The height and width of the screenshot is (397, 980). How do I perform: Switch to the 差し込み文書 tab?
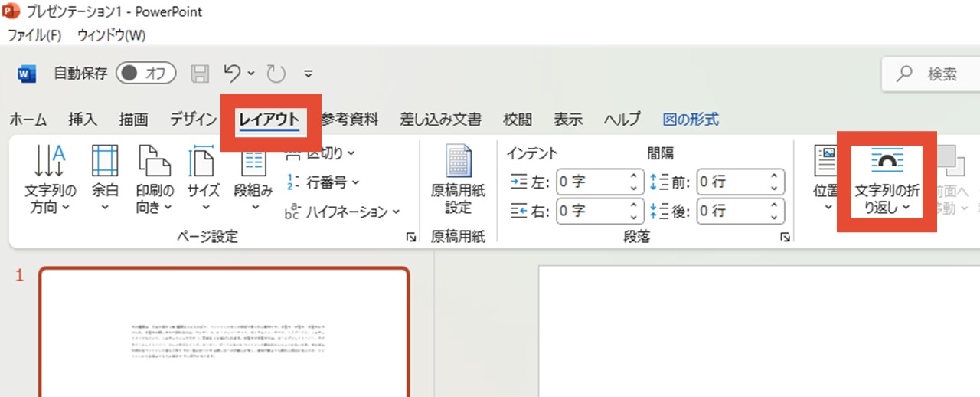tap(441, 120)
